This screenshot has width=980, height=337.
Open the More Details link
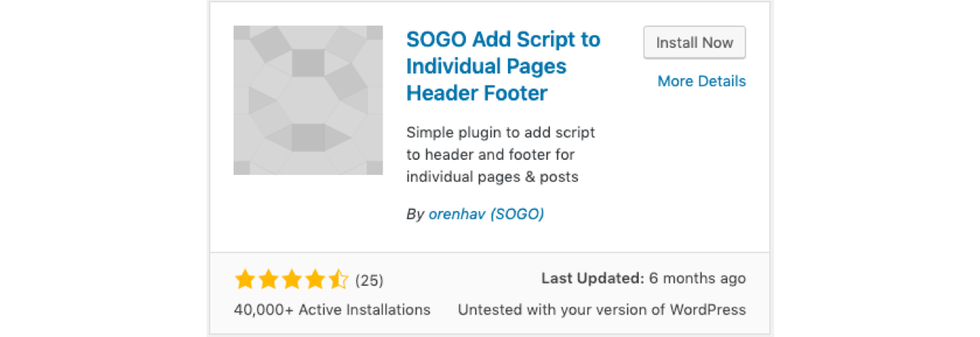coord(701,81)
